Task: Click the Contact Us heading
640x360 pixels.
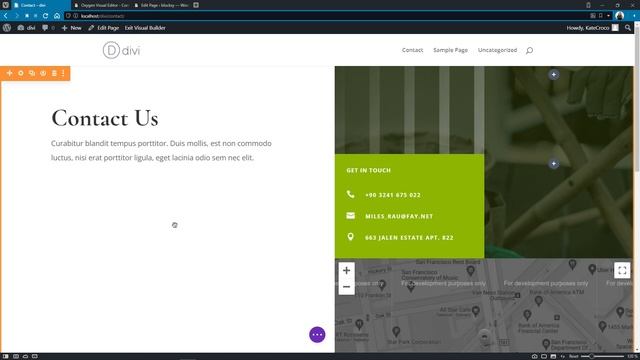Action: pos(105,118)
